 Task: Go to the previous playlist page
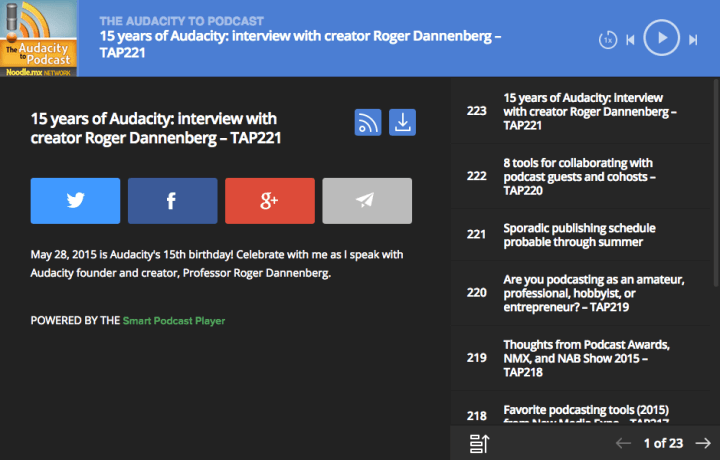623,442
